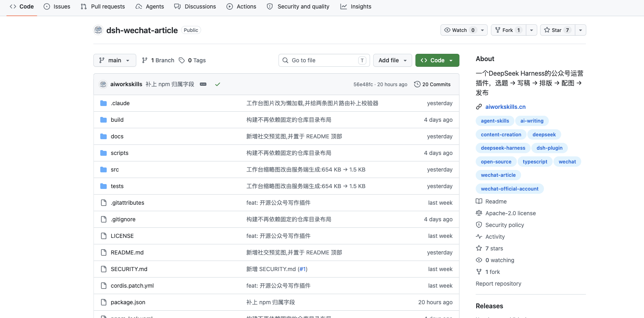This screenshot has width=644, height=318.
Task: Click the src folder icon
Action: click(x=103, y=170)
